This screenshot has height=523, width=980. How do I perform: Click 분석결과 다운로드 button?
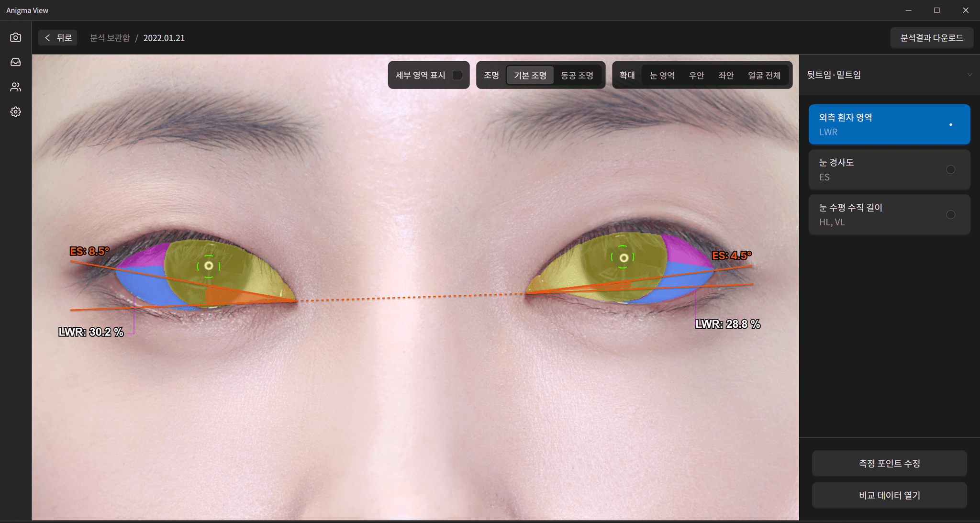pos(931,38)
